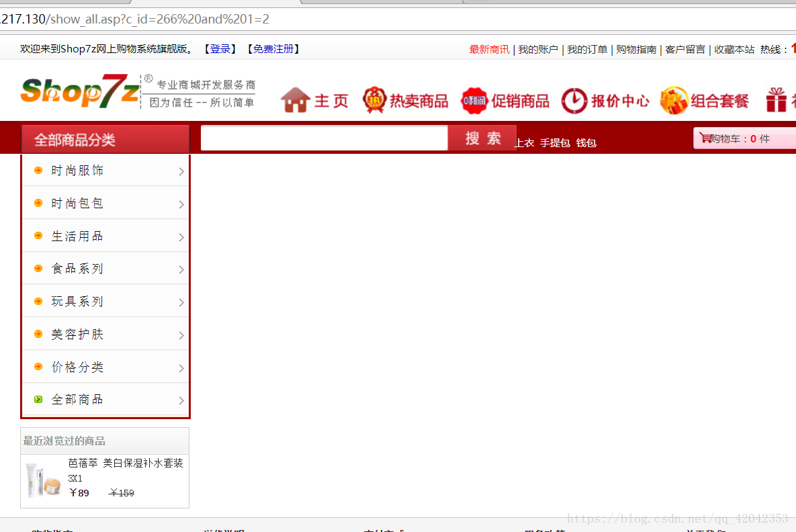Click the clock icon for 报价中心
Viewport: 796px width, 532px height.
[574, 101]
